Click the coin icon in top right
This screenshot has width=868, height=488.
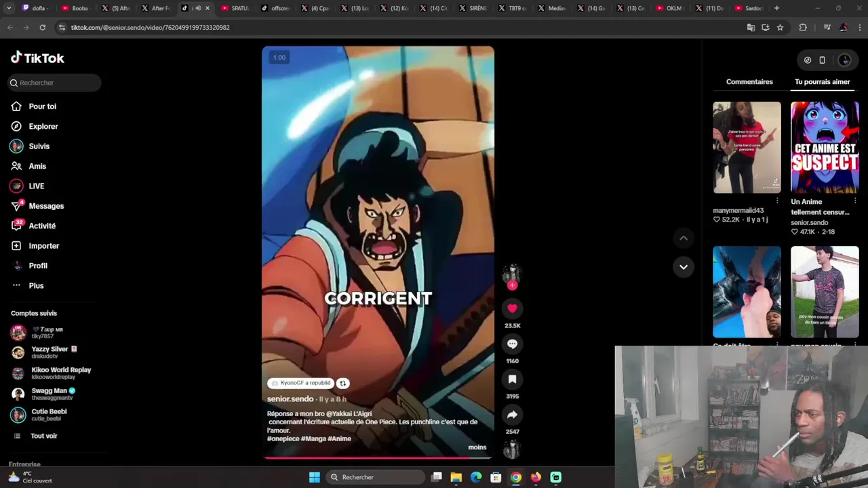pos(807,60)
